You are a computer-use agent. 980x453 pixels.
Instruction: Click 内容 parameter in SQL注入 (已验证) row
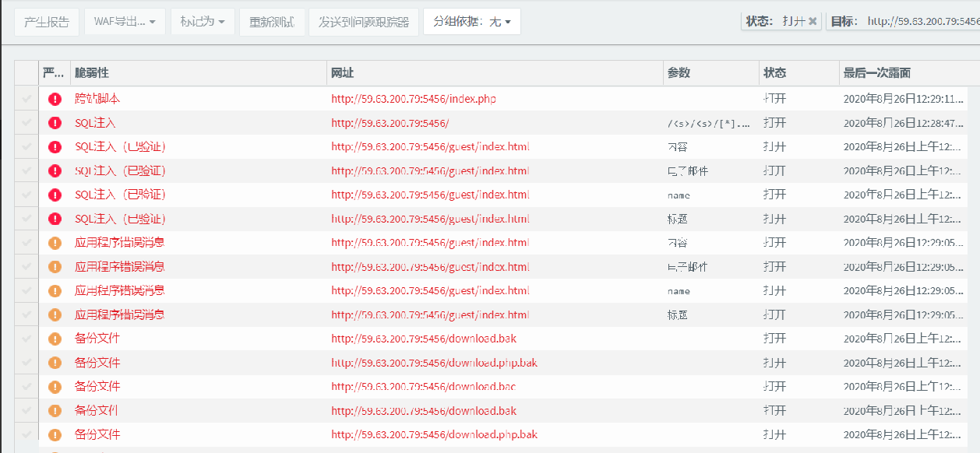(x=677, y=147)
